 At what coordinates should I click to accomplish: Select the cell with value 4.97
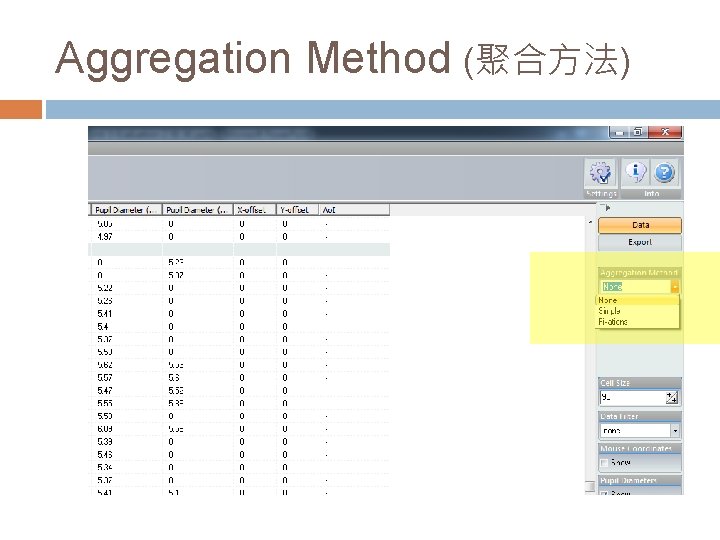tap(125, 237)
